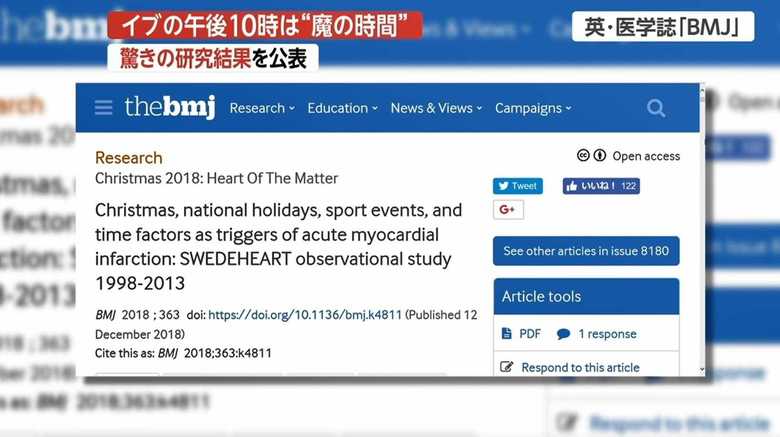Expand the Research menu dropdown
Viewport: 780px width, 437px height.
coord(262,108)
